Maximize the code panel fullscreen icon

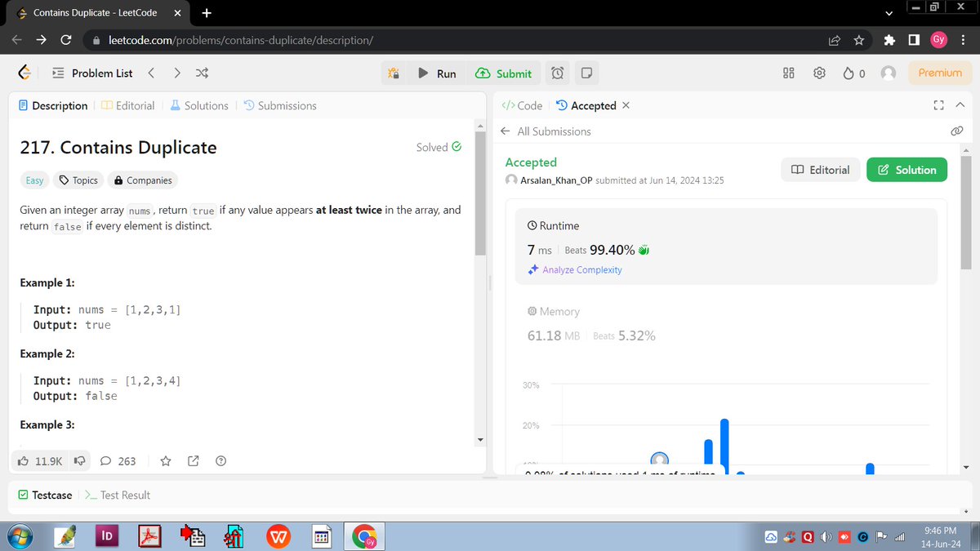(x=938, y=105)
